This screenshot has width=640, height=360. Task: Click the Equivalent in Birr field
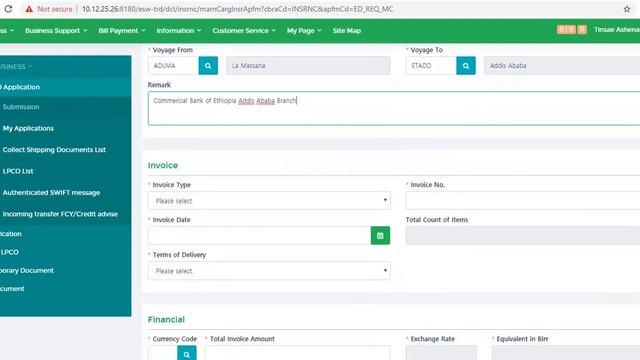coord(566,353)
